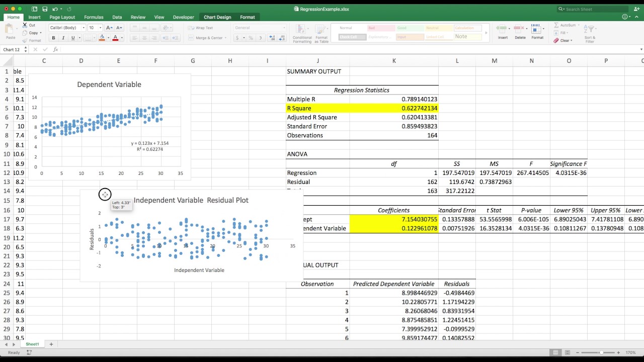Viewport: 644px width, 362px height.
Task: Expand Merge & Center dropdown arrow
Action: (226, 38)
